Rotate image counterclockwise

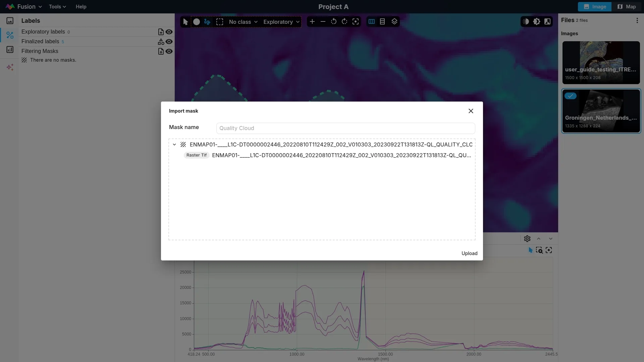[x=333, y=22]
